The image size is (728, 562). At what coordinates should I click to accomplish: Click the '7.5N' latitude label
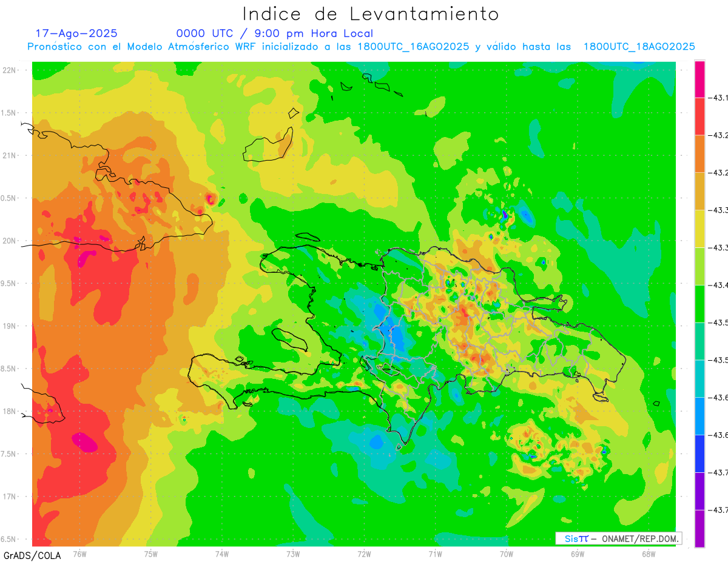[8, 453]
